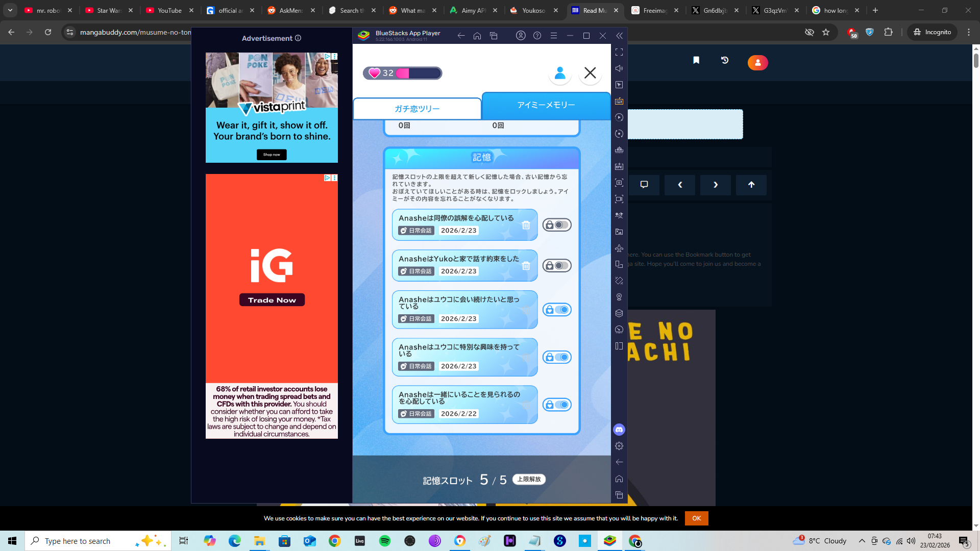The width and height of the screenshot is (980, 551).
Task: Open BlueStacks account icon
Action: tap(521, 36)
